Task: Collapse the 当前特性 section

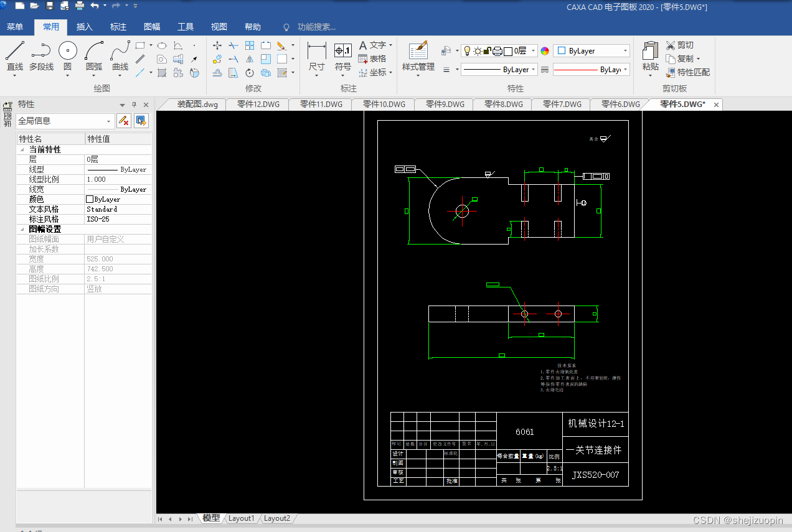Action: 22,150
